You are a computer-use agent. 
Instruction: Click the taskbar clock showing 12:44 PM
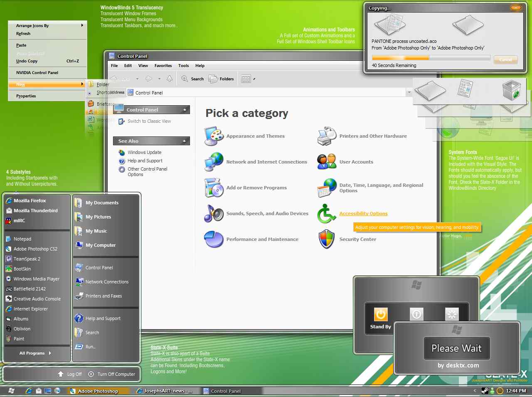tap(516, 391)
